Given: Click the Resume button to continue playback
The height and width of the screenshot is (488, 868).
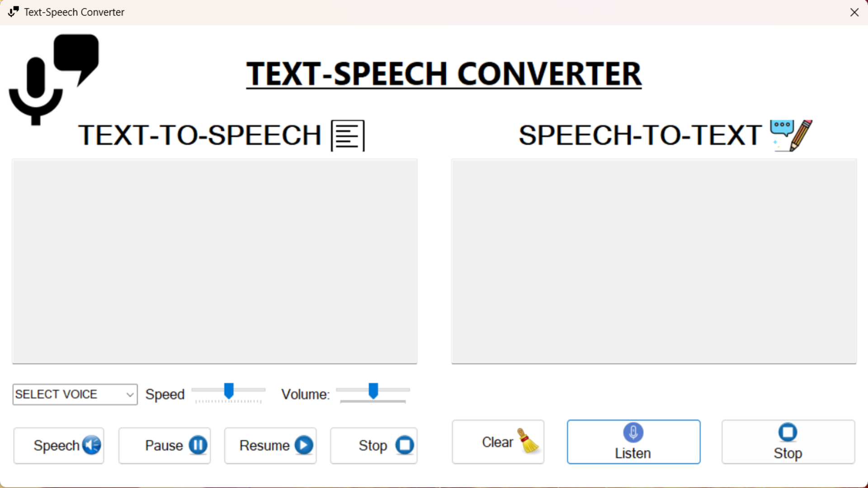Looking at the screenshot, I should (x=270, y=445).
